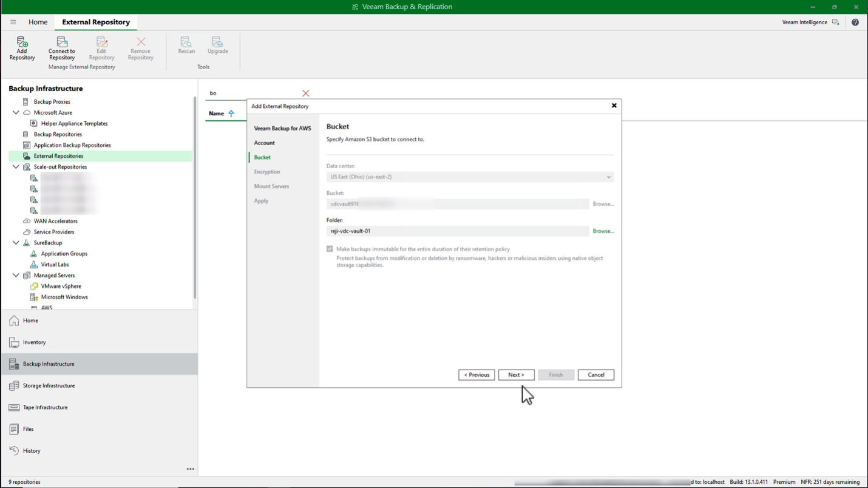Open Tape Infrastructure navigation view
868x488 pixels.
click(99, 407)
